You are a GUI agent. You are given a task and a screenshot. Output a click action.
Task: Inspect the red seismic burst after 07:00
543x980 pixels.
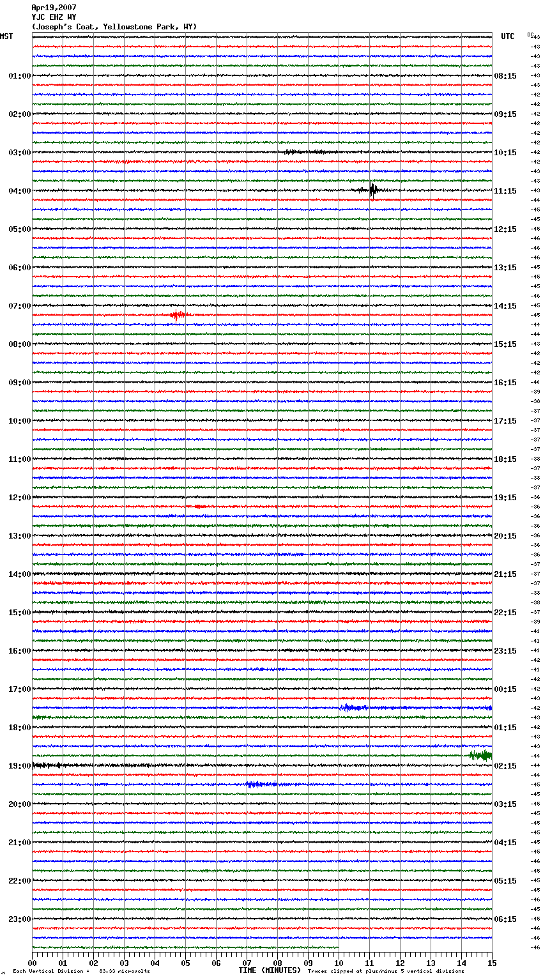(x=178, y=315)
